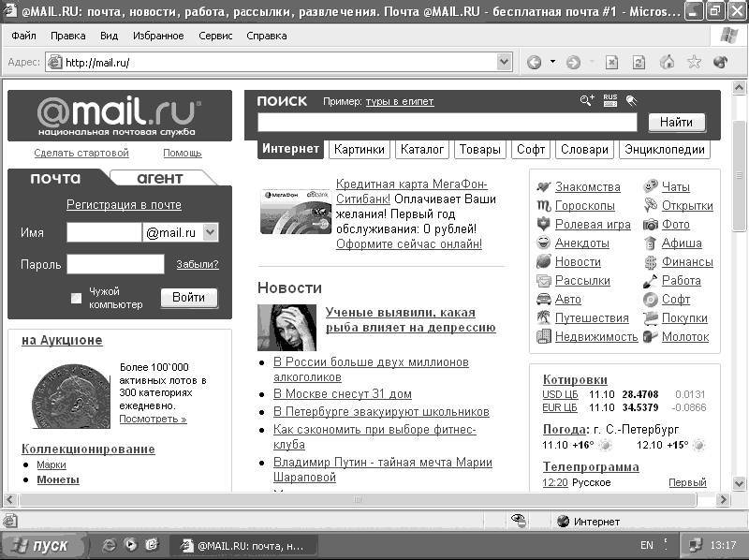Switch to the Картинки search tab
This screenshot has height=560, width=749.
(360, 150)
